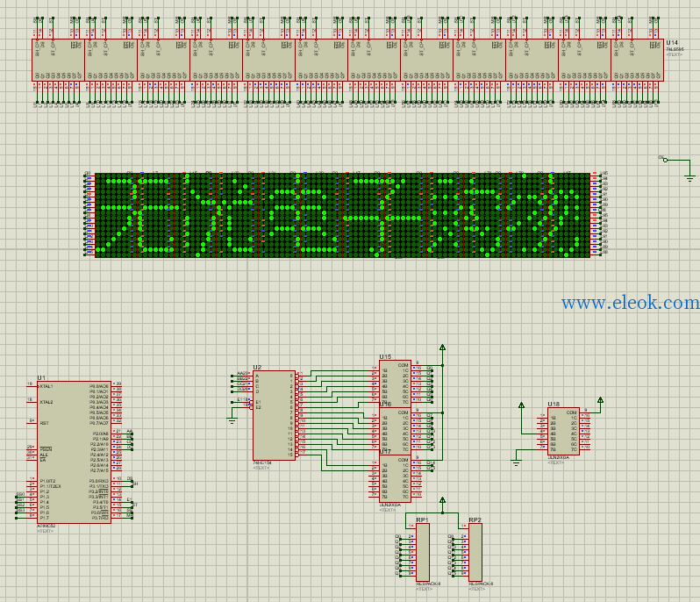Select ULN2003A text below U18
This screenshot has height=602, width=700.
[559, 457]
